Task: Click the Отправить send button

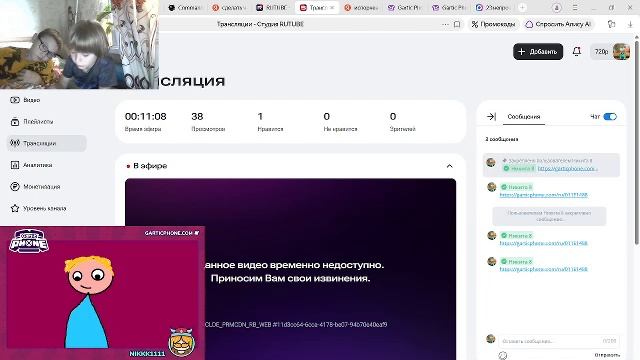Action: click(x=607, y=355)
